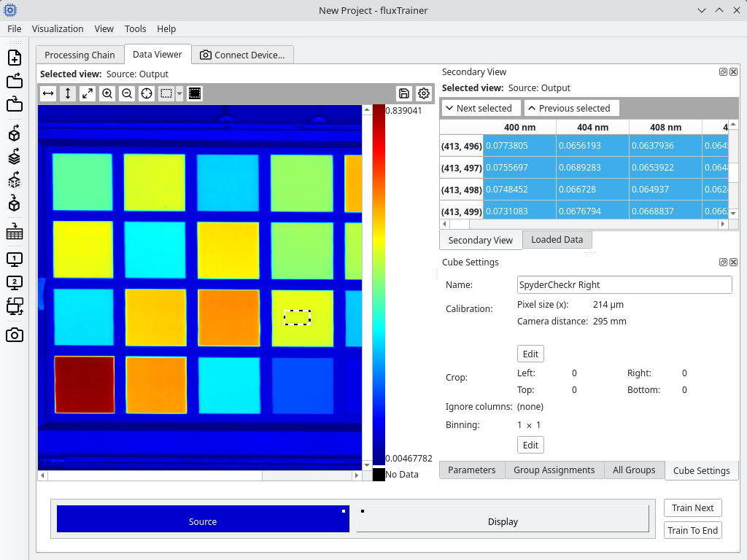Fit image to height tool
Image resolution: width=747 pixels, height=560 pixels.
(x=68, y=93)
